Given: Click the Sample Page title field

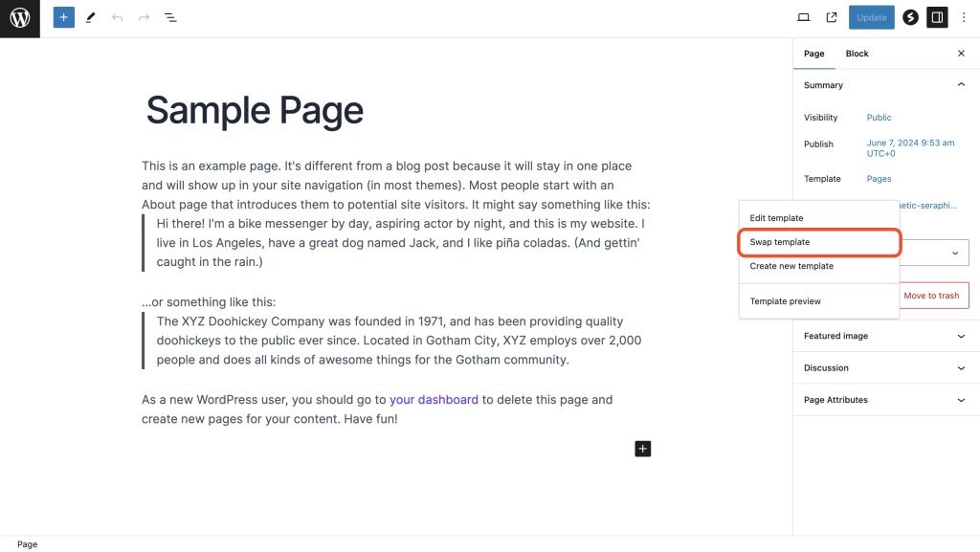Looking at the screenshot, I should (x=255, y=111).
